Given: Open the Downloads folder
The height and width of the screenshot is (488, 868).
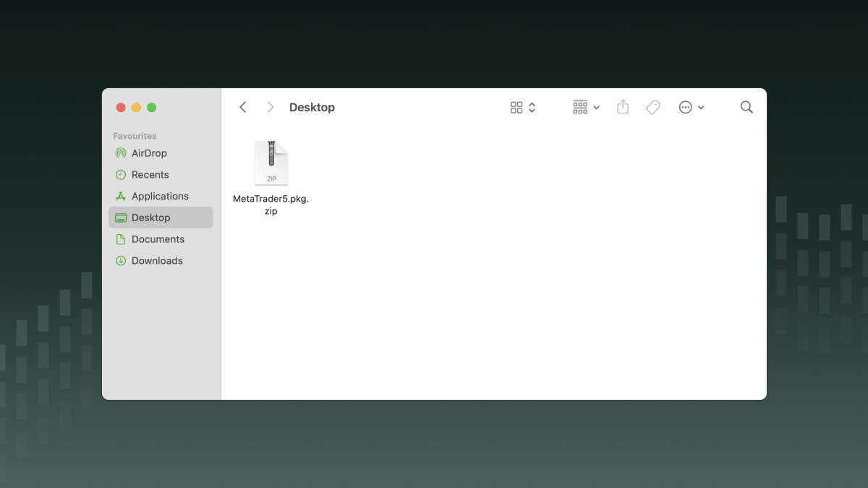Looking at the screenshot, I should point(158,260).
